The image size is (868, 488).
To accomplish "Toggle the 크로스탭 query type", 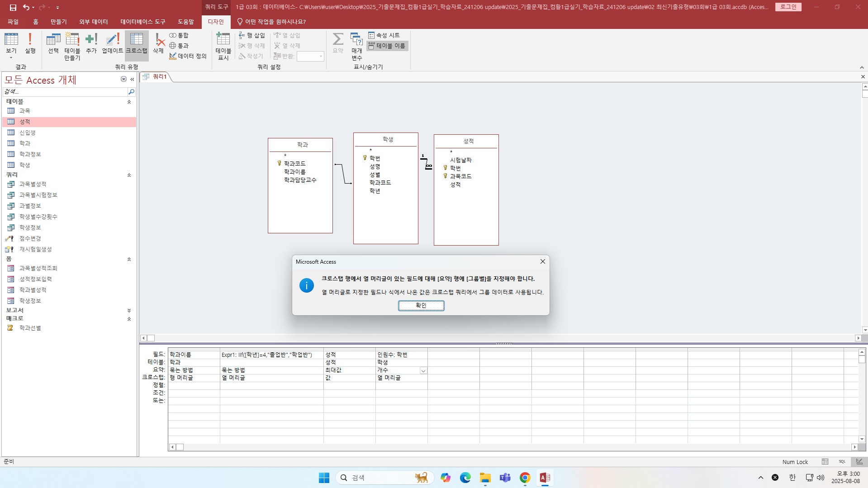I will (x=136, y=43).
